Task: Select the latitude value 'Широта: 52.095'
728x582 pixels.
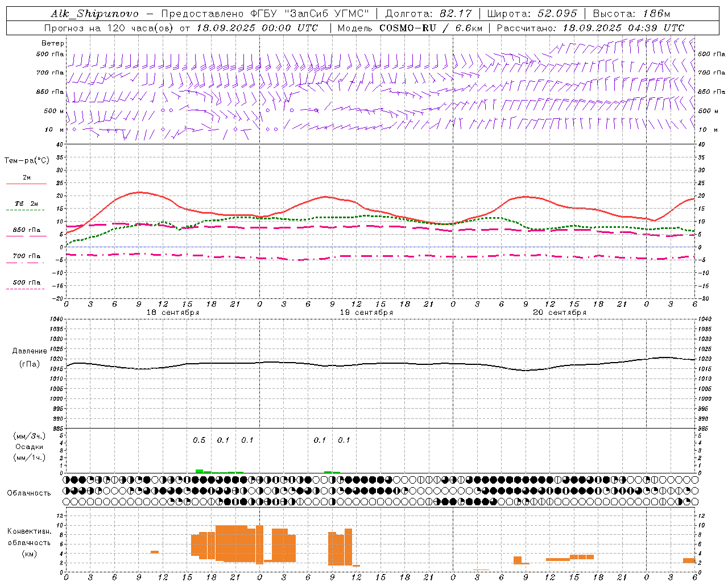Action: [532, 14]
